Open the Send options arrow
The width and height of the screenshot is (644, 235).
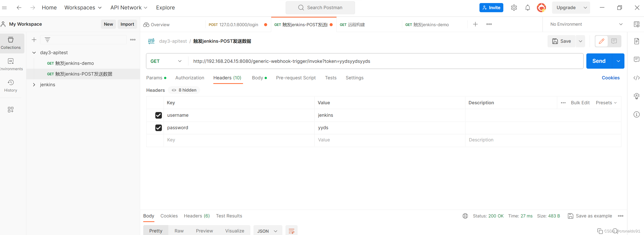pyautogui.click(x=618, y=61)
